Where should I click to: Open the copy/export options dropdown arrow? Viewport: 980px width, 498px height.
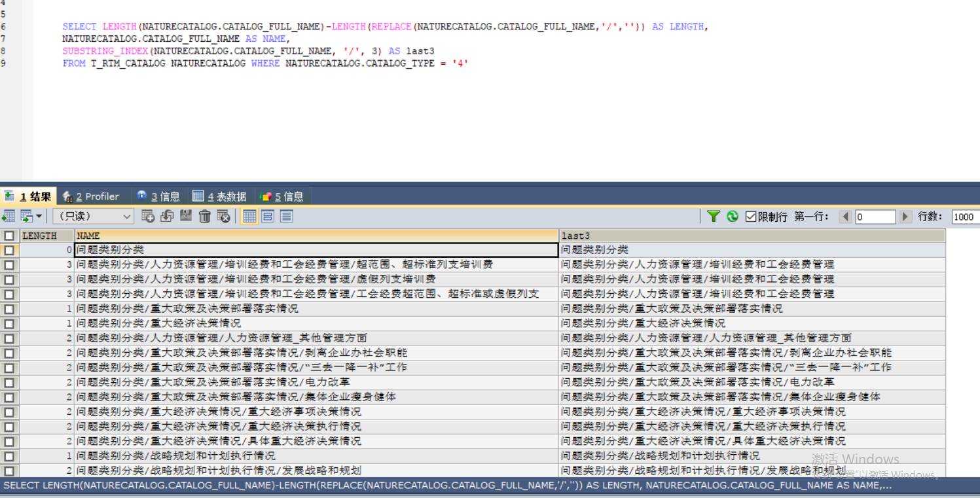39,216
